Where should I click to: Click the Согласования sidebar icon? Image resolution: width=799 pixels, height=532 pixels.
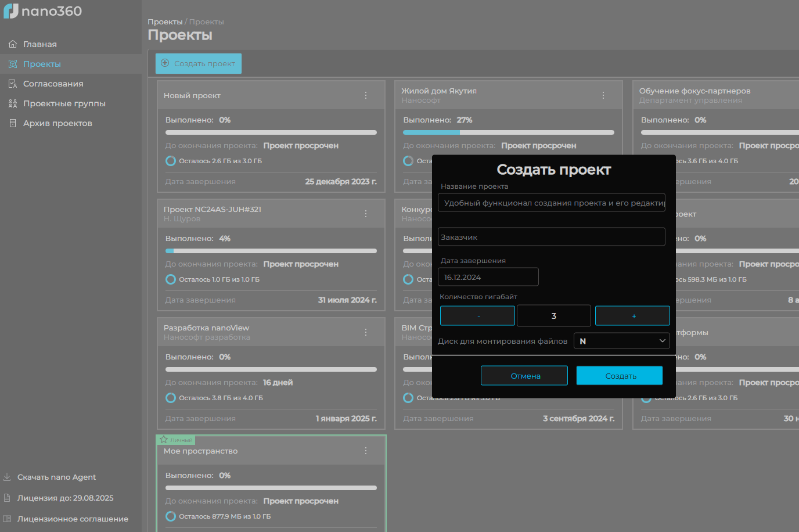tap(13, 84)
